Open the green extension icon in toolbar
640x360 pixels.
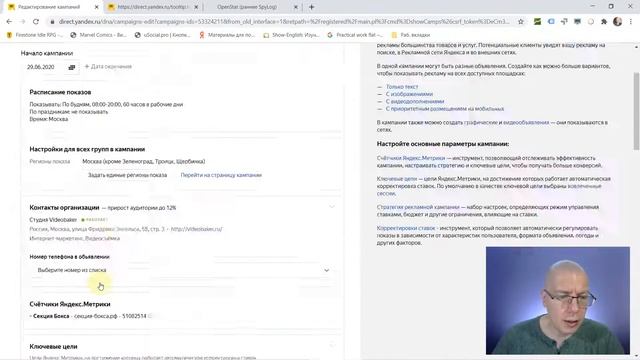[538, 22]
